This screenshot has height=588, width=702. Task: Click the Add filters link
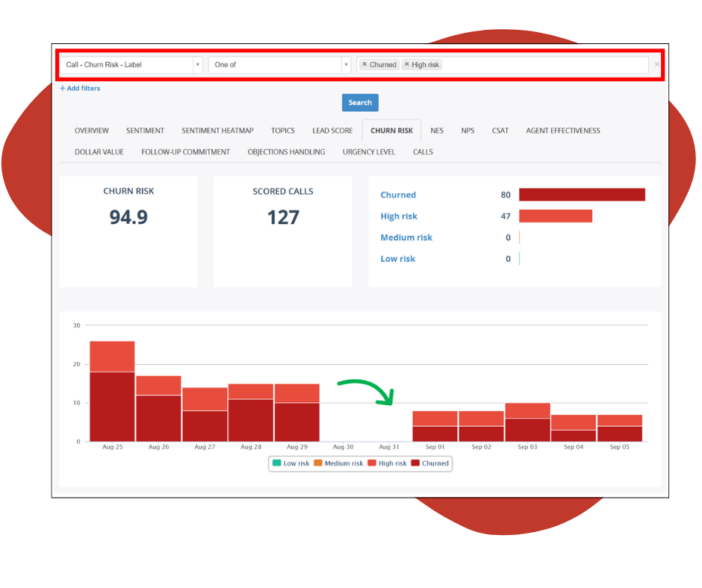tap(80, 88)
